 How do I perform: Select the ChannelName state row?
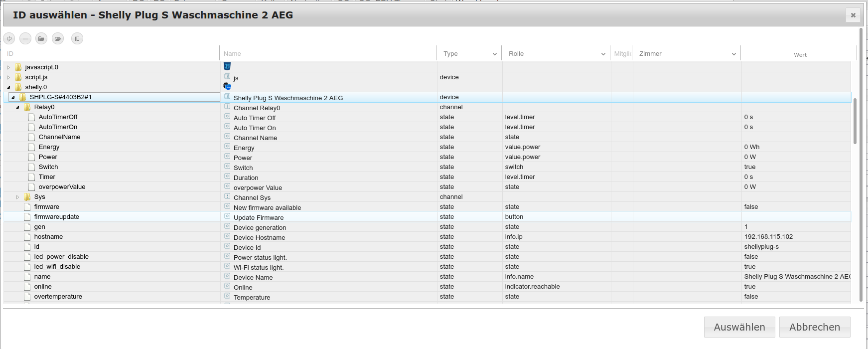[x=427, y=137]
